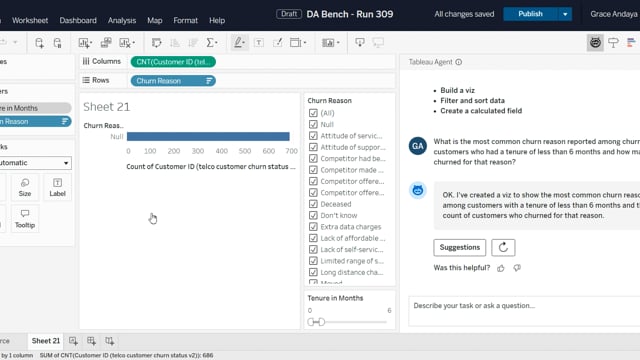640x360 pixels.
Task: Click the Show/Hide Cards icon
Action: coord(330,43)
